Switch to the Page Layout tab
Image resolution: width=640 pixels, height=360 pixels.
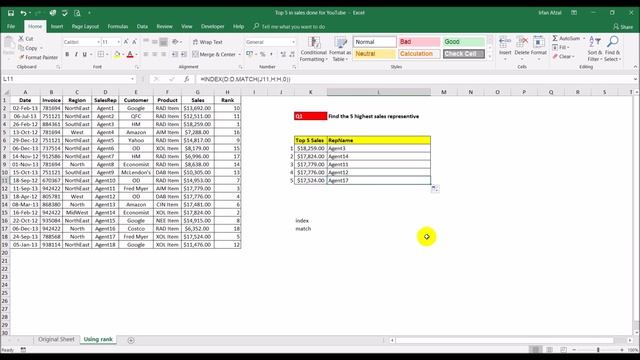point(85,27)
